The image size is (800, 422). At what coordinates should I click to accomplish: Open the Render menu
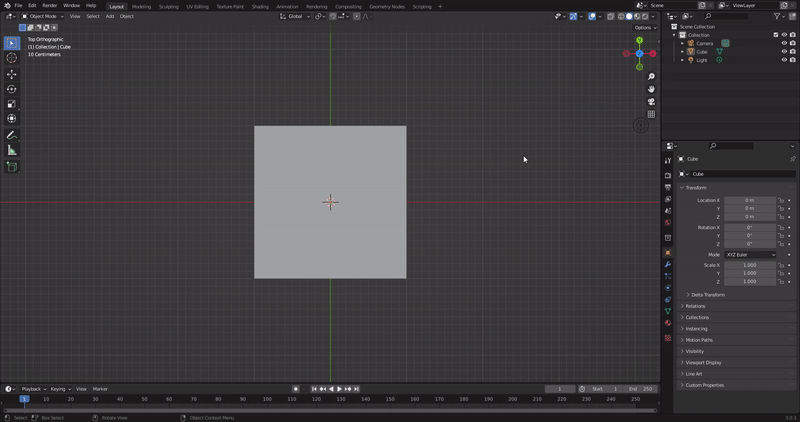[49, 6]
